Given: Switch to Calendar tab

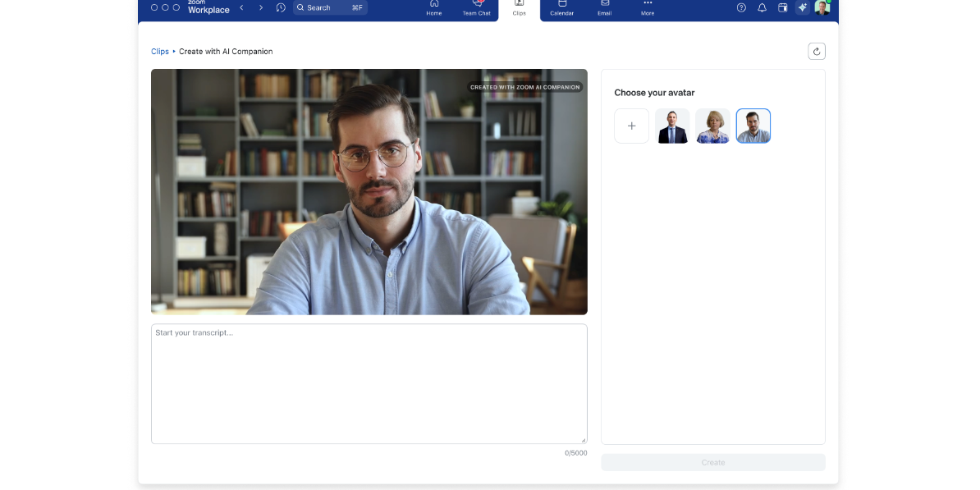Looking at the screenshot, I should (562, 8).
